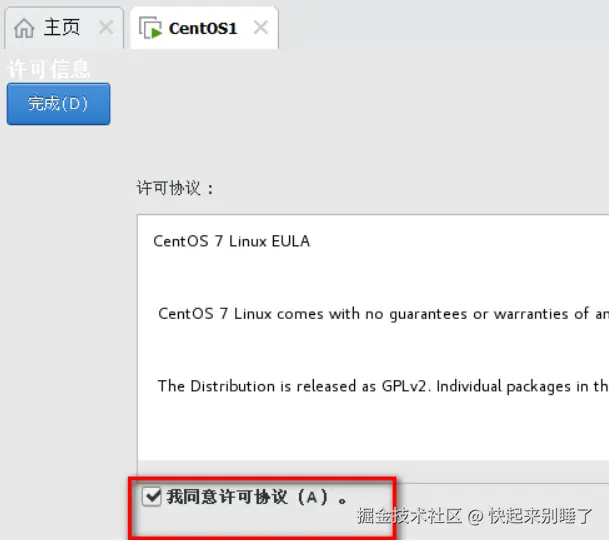Click the house icon on 主页 tab

pyautogui.click(x=24, y=28)
